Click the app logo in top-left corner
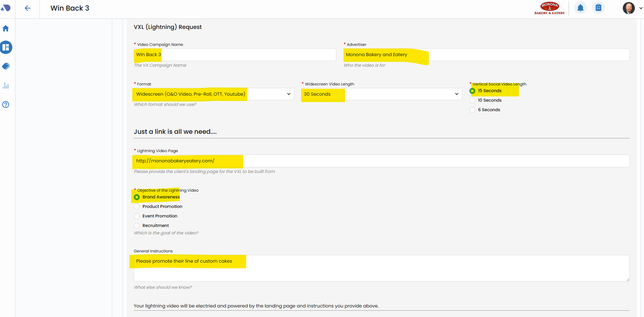Image resolution: width=644 pixels, height=317 pixels. pyautogui.click(x=6, y=8)
